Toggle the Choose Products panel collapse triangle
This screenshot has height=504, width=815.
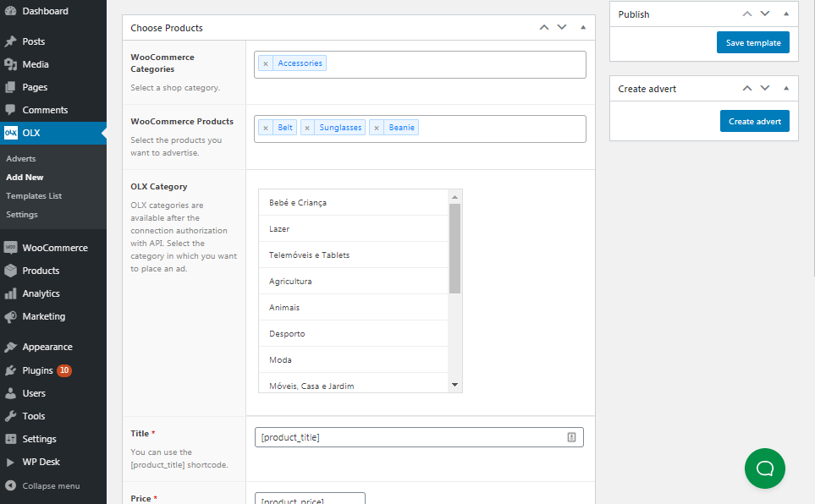click(x=583, y=28)
